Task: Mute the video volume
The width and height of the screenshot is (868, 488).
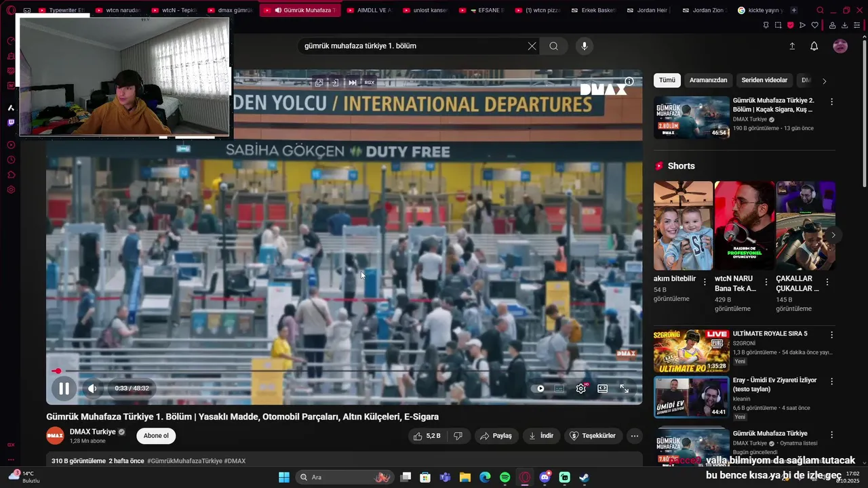Action: coord(92,388)
